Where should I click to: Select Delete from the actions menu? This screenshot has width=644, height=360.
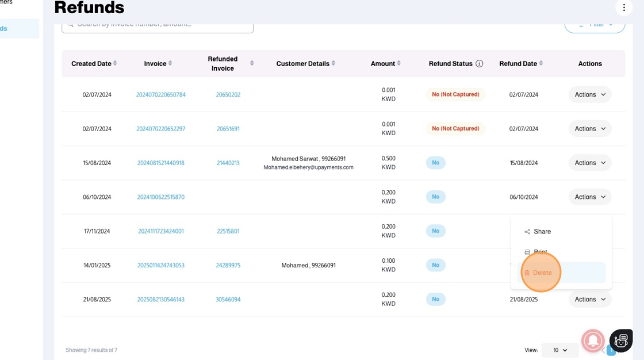542,273
